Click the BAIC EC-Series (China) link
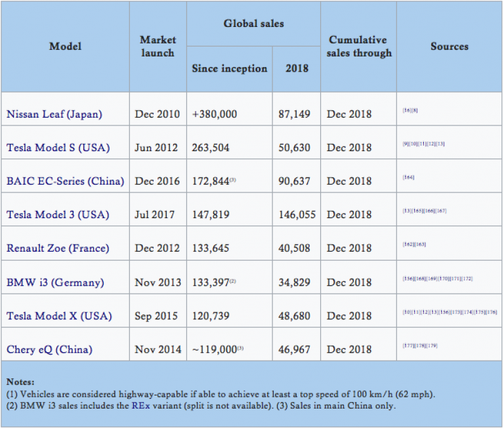The image size is (504, 429). (65, 181)
